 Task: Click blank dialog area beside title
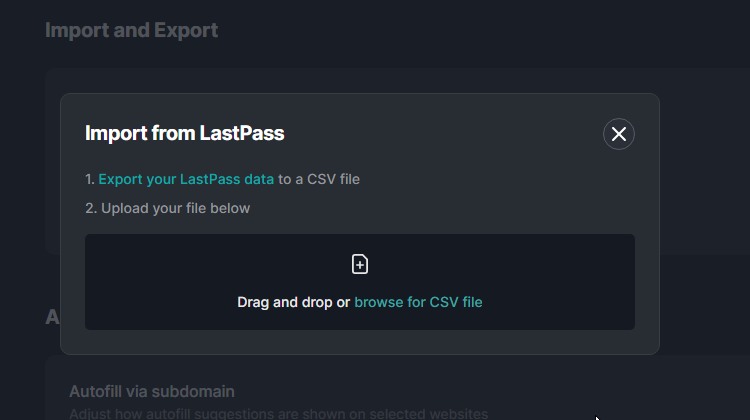point(442,133)
